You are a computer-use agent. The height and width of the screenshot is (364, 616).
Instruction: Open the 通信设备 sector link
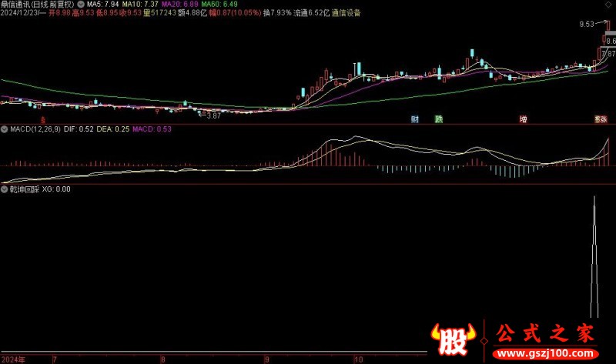(x=346, y=13)
